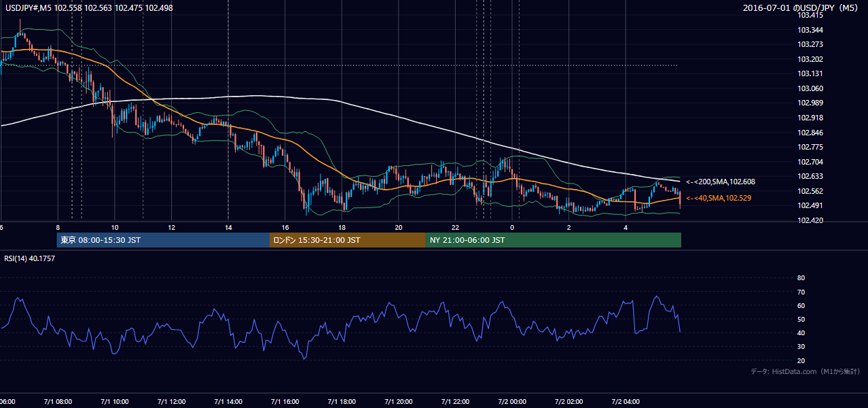
Task: Click RSI scale value 20
Action: (801, 360)
